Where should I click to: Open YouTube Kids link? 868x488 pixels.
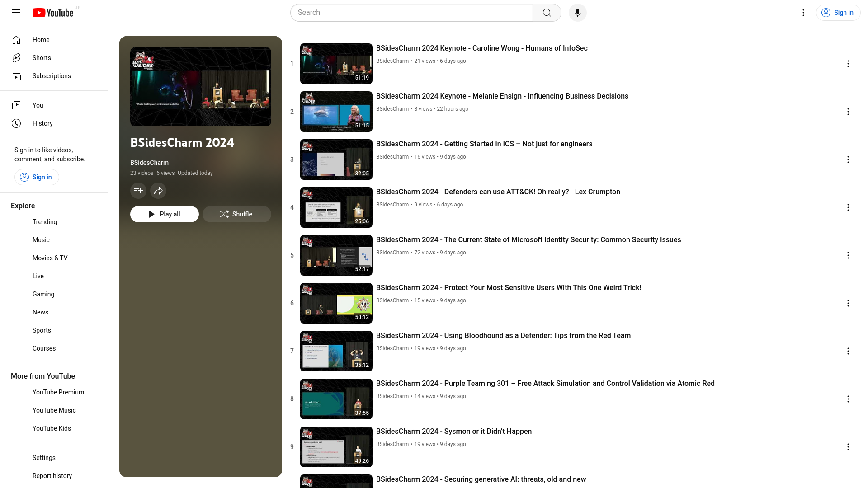click(x=54, y=428)
